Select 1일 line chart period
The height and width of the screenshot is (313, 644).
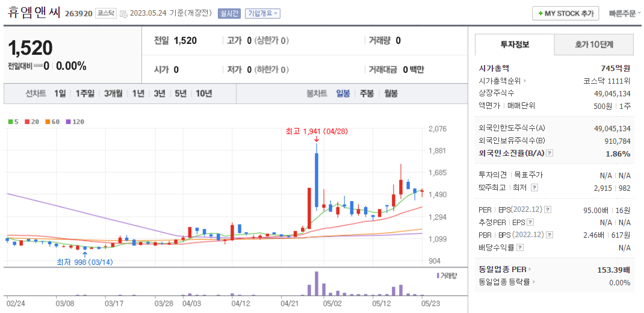pyautogui.click(x=60, y=93)
